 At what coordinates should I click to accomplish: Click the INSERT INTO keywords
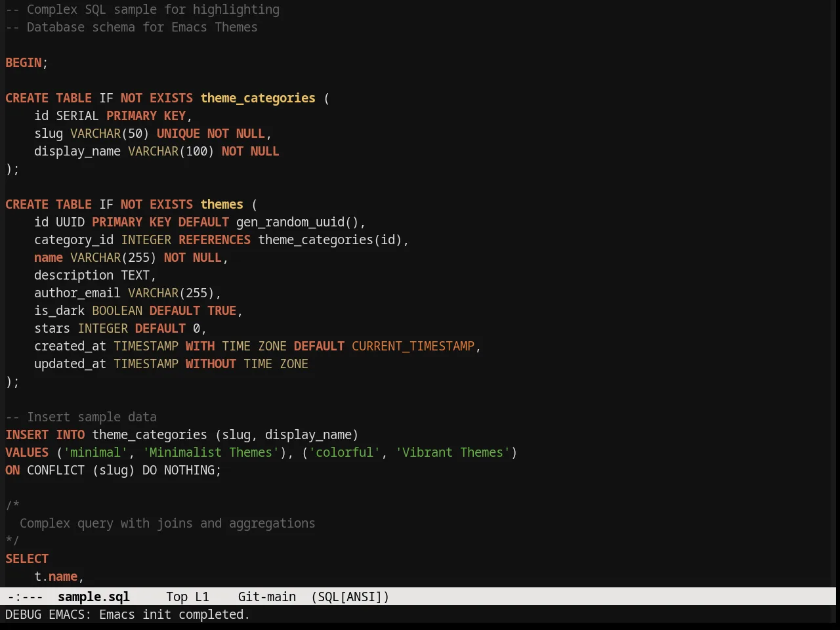45,434
